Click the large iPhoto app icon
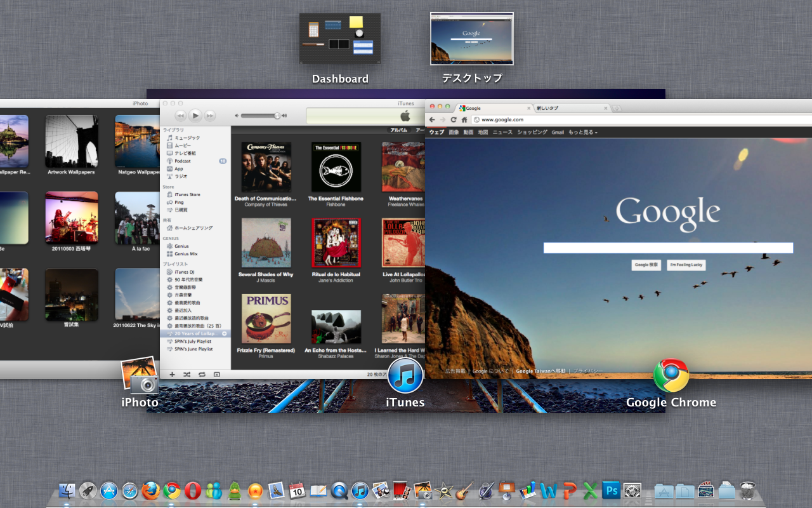The height and width of the screenshot is (508, 812). tap(139, 376)
